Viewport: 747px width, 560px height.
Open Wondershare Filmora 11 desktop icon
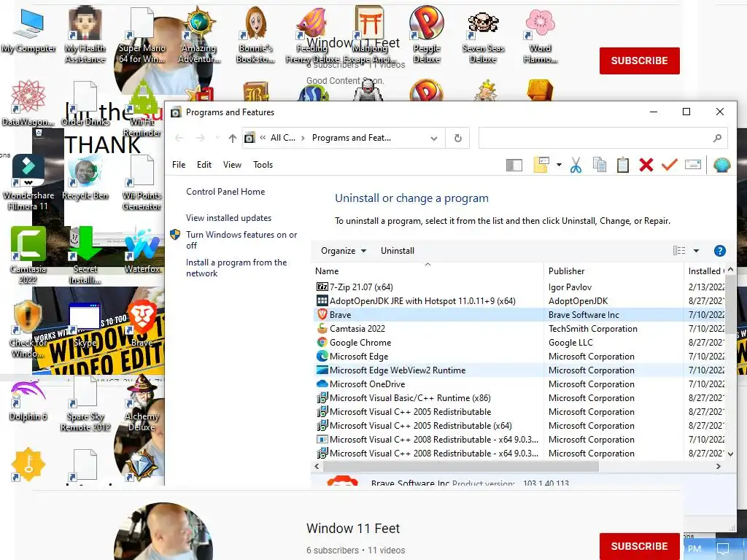coord(28,183)
